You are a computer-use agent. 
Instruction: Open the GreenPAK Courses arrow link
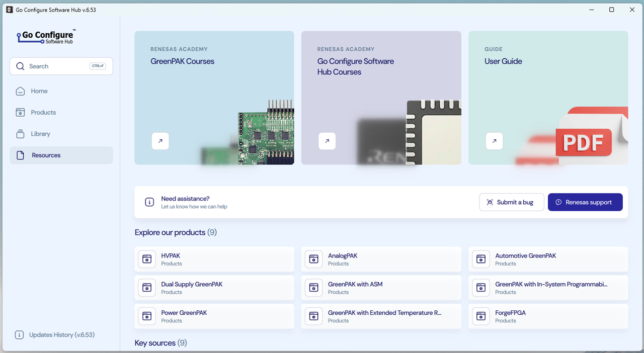[160, 141]
